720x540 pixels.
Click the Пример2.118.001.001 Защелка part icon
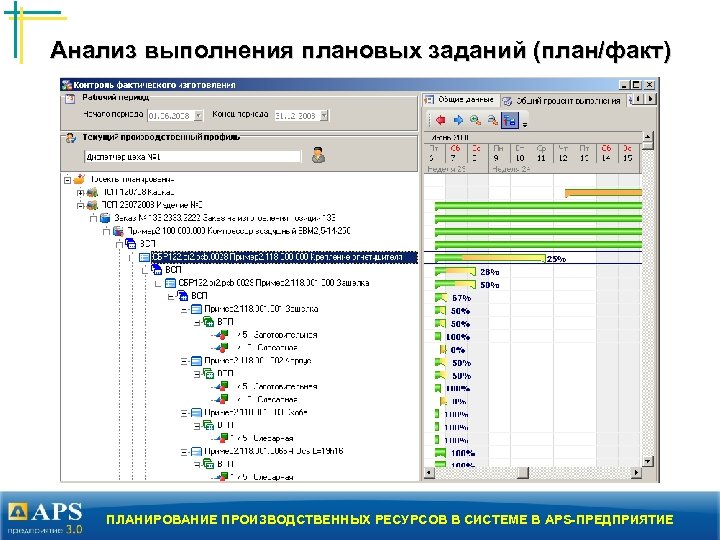coord(196,309)
